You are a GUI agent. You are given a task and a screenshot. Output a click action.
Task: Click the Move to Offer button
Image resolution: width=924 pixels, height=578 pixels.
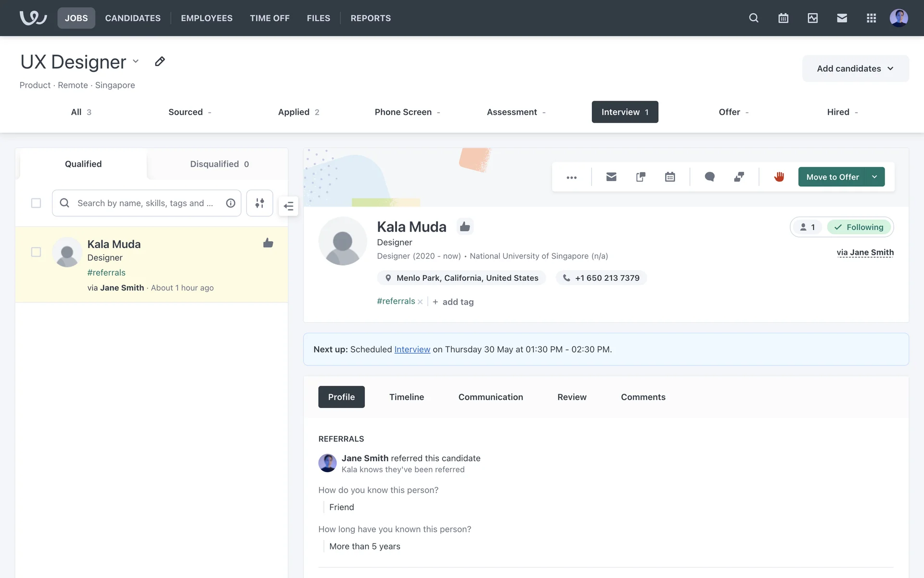click(832, 177)
